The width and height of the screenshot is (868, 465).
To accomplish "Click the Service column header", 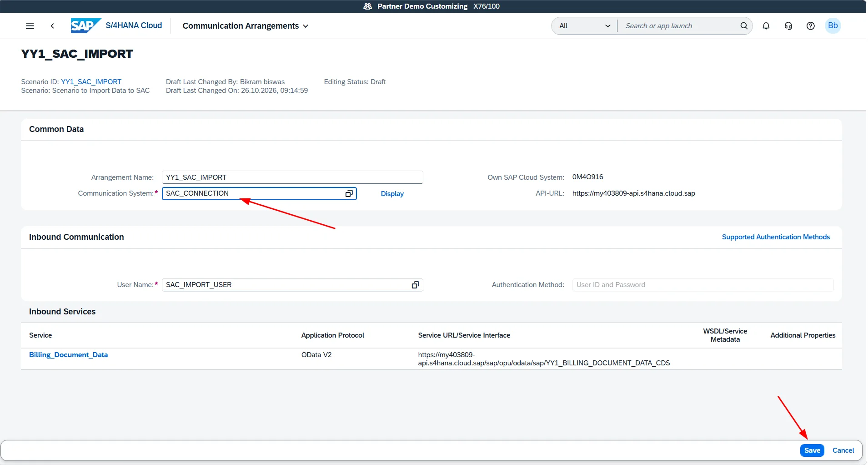I will pyautogui.click(x=40, y=335).
